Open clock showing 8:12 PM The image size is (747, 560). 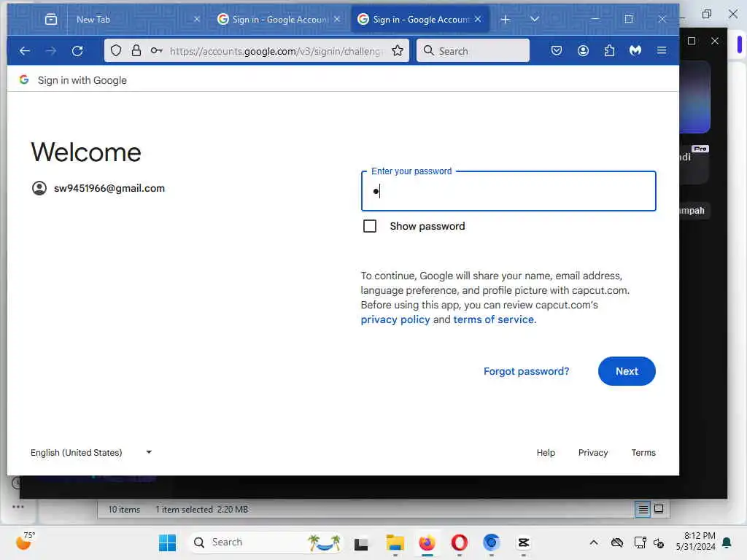click(x=695, y=541)
